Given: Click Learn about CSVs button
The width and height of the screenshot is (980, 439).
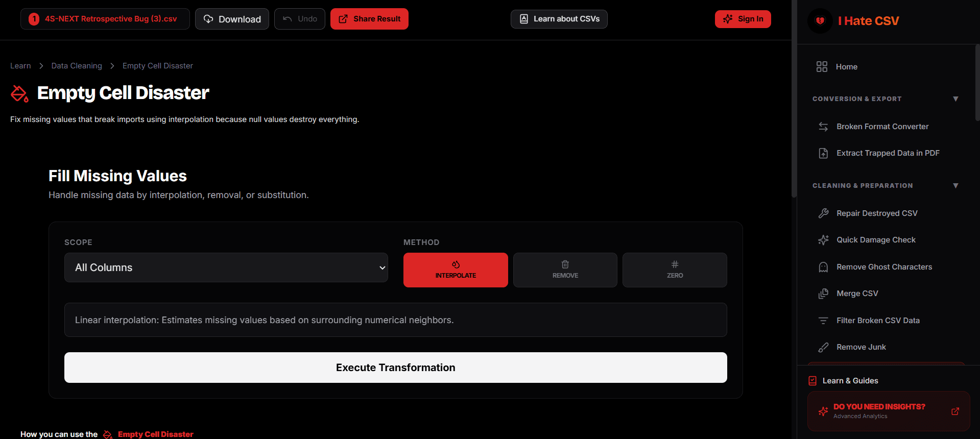Looking at the screenshot, I should click(559, 19).
